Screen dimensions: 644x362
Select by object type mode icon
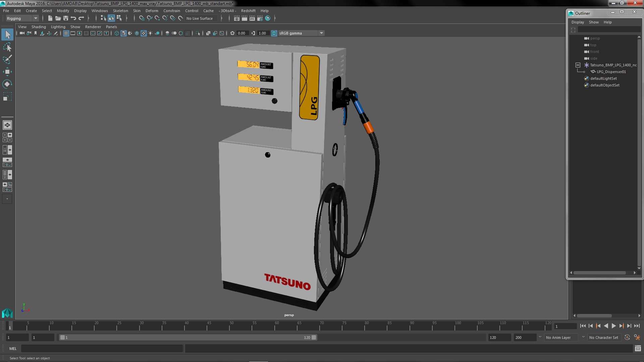(111, 18)
